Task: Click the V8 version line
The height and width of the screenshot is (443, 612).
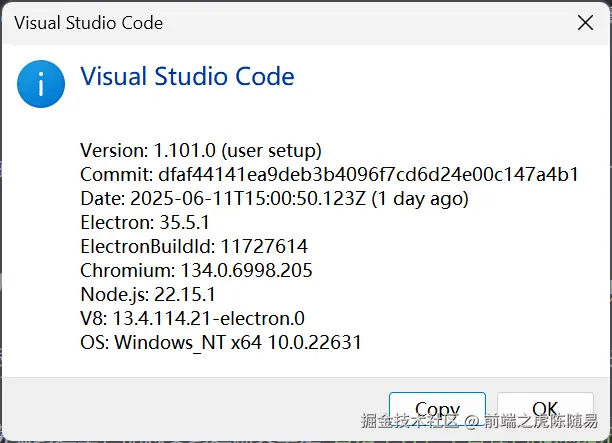Action: pos(192,319)
